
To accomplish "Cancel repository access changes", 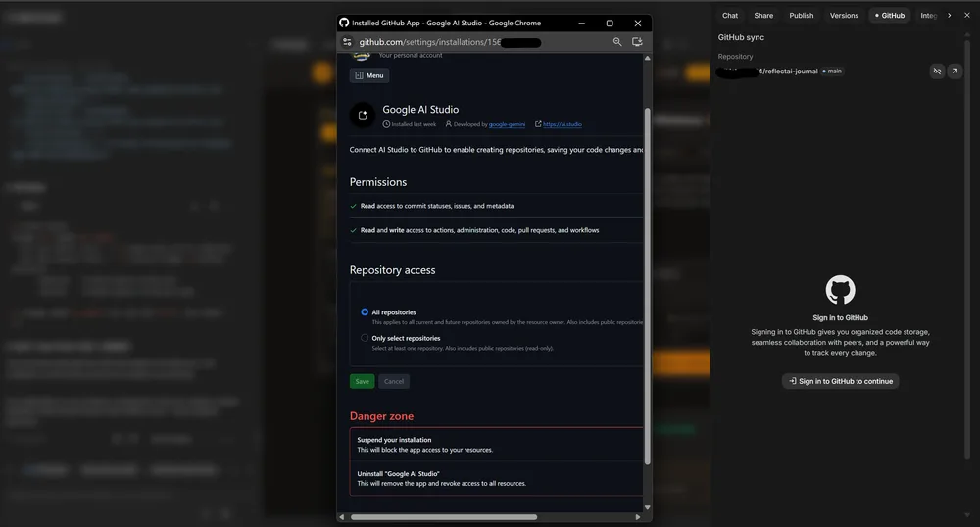I will 394,381.
